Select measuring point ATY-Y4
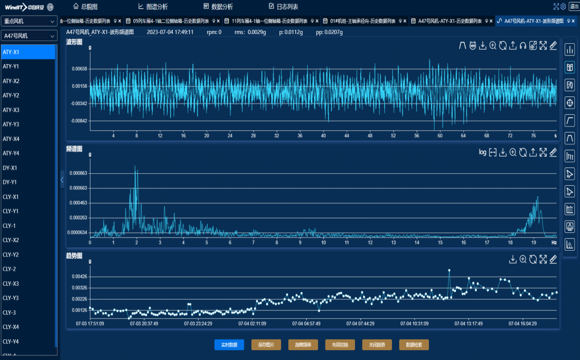 (28, 153)
